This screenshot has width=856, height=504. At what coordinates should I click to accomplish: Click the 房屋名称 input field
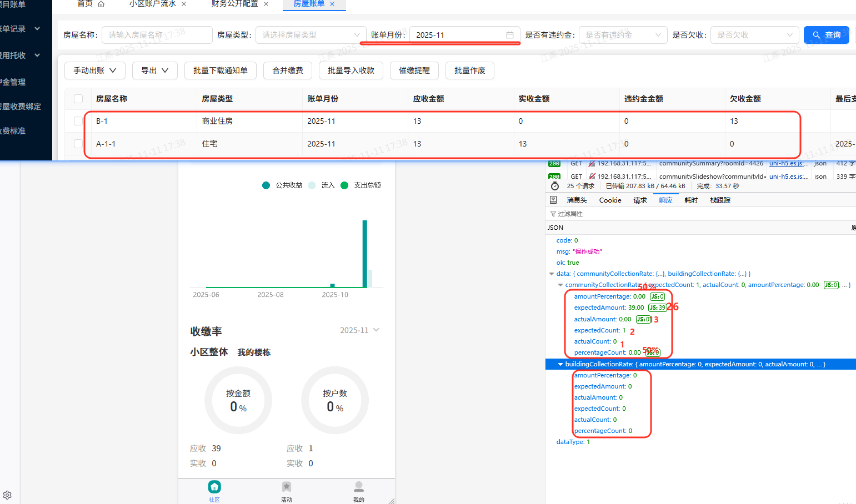tap(157, 34)
